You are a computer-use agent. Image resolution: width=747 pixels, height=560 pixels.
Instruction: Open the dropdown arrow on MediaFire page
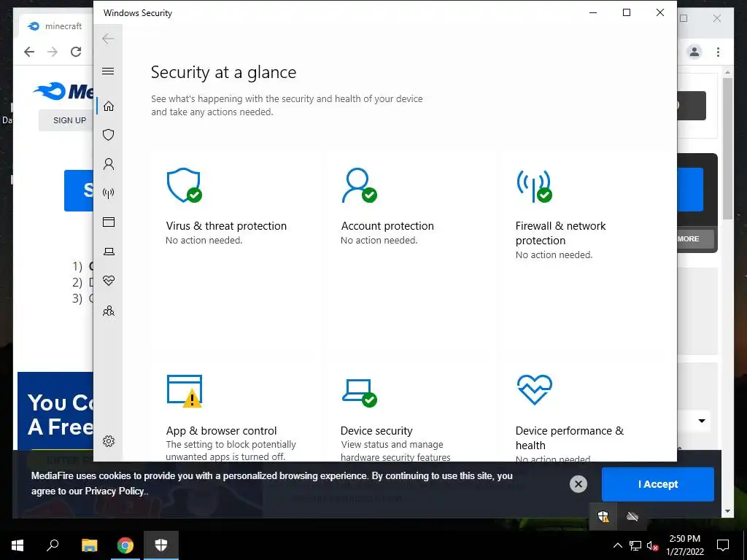coord(702,421)
